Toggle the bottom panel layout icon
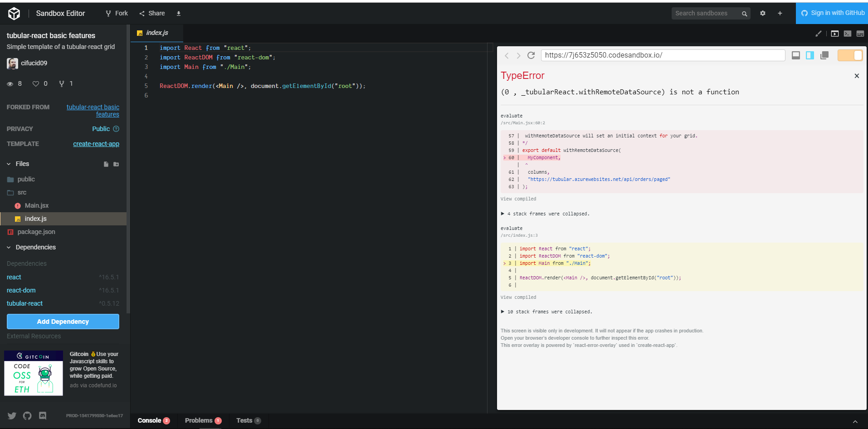Image resolution: width=868 pixels, height=429 pixels. (796, 55)
